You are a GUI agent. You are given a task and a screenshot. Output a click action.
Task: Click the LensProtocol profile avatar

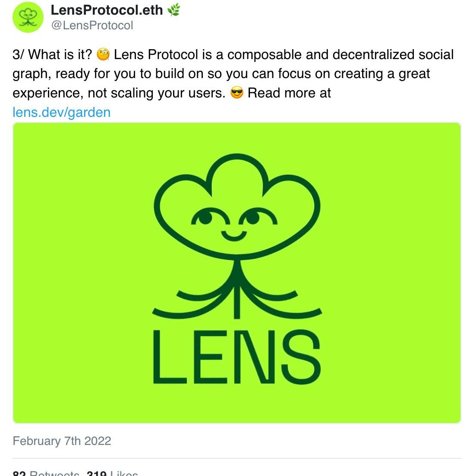coord(29,17)
